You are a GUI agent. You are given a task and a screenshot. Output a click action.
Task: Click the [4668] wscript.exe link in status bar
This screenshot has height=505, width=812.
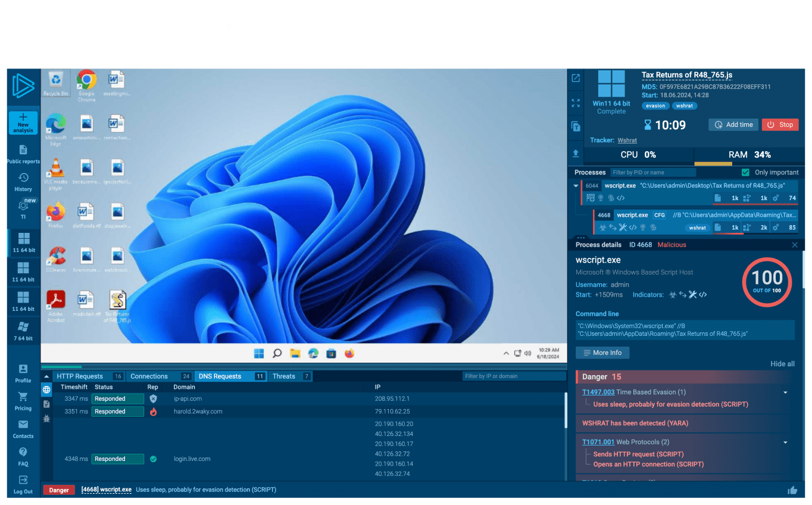107,490
